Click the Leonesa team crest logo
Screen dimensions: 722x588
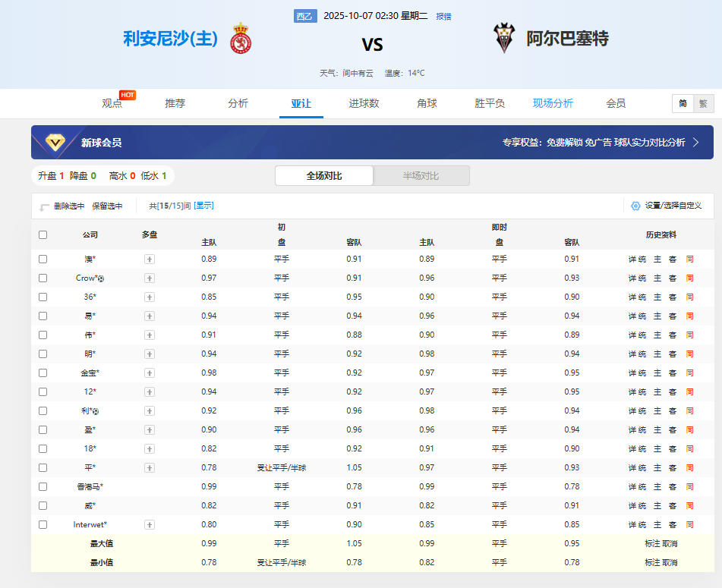point(241,39)
